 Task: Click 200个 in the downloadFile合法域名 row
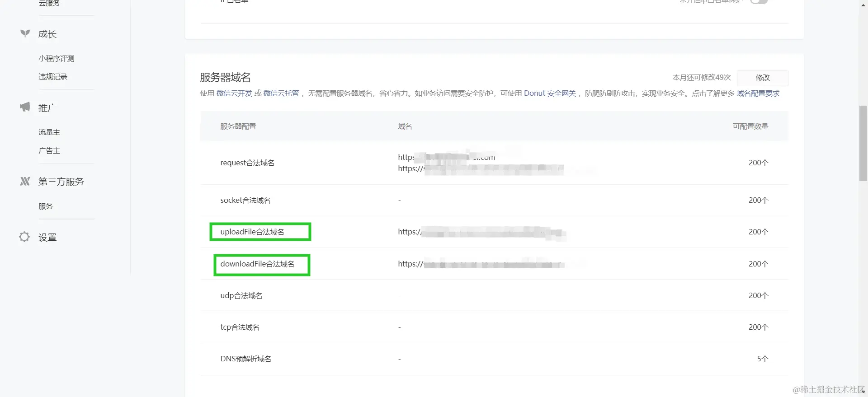click(759, 264)
